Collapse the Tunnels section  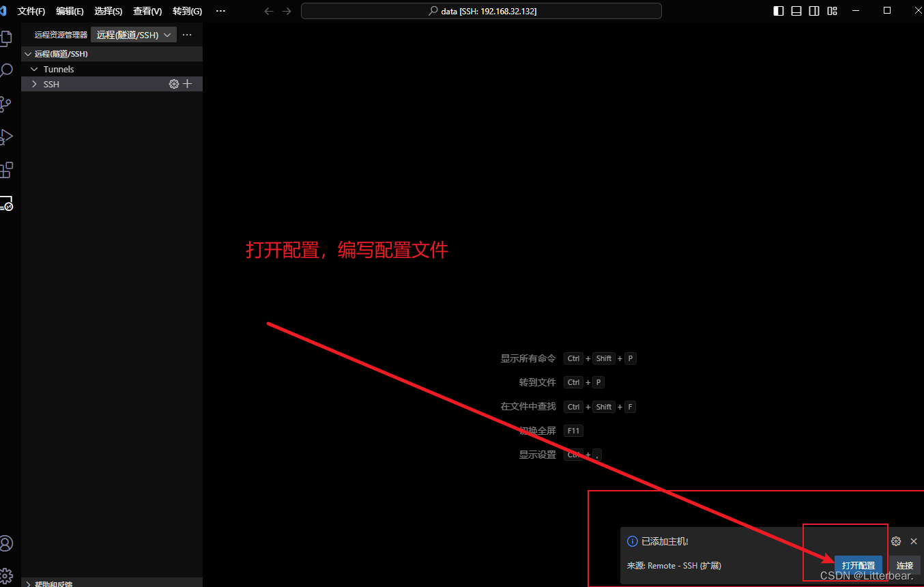coord(34,68)
